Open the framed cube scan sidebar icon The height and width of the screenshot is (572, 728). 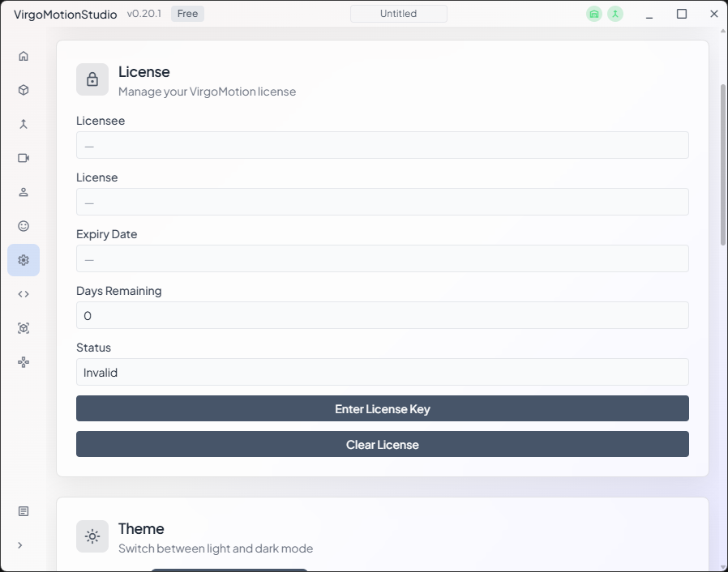[24, 328]
